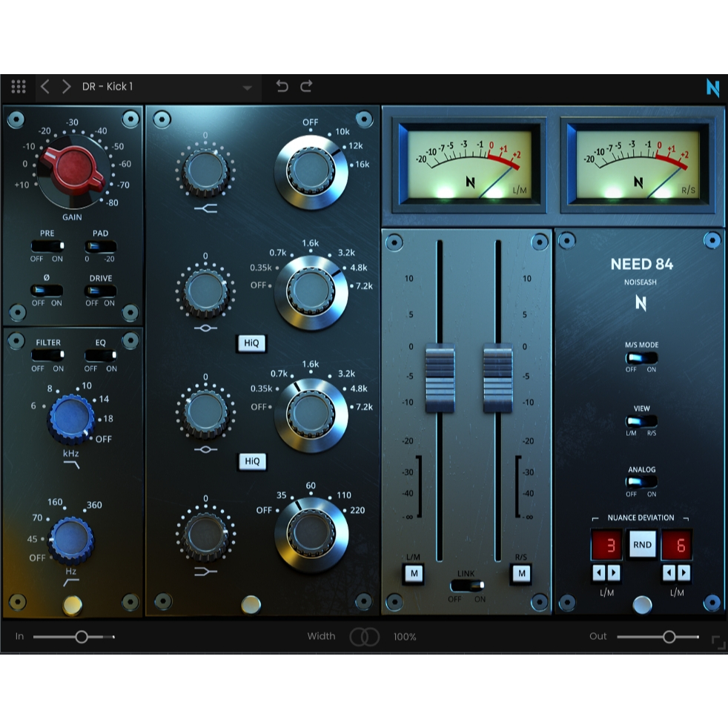Decrease left Nuance Deviation value

(598, 573)
